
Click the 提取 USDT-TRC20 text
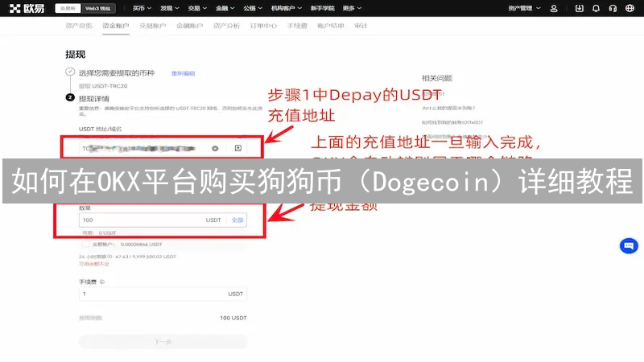(103, 86)
